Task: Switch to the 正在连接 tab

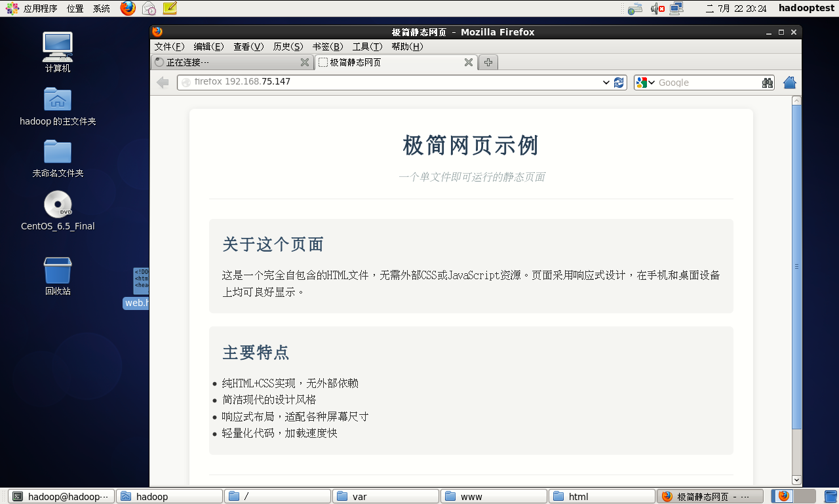Action: pyautogui.click(x=232, y=62)
